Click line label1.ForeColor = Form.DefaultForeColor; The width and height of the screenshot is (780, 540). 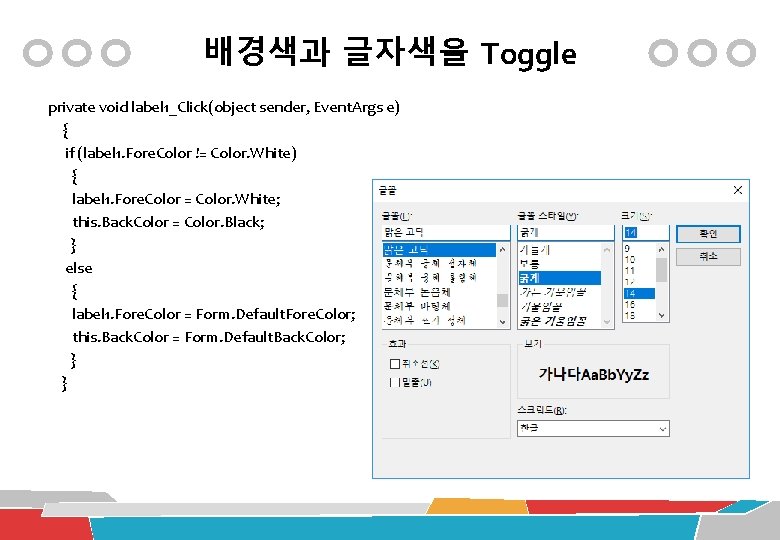coord(214,314)
